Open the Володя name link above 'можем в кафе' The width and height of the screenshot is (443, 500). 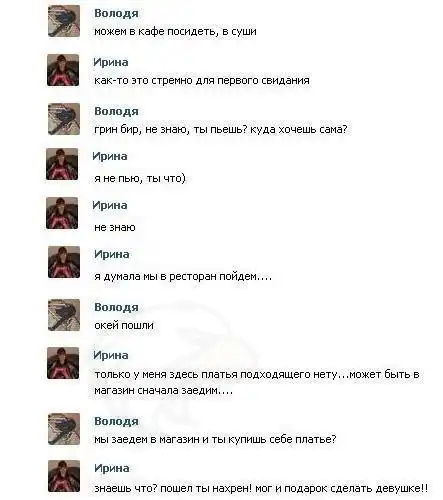point(116,13)
